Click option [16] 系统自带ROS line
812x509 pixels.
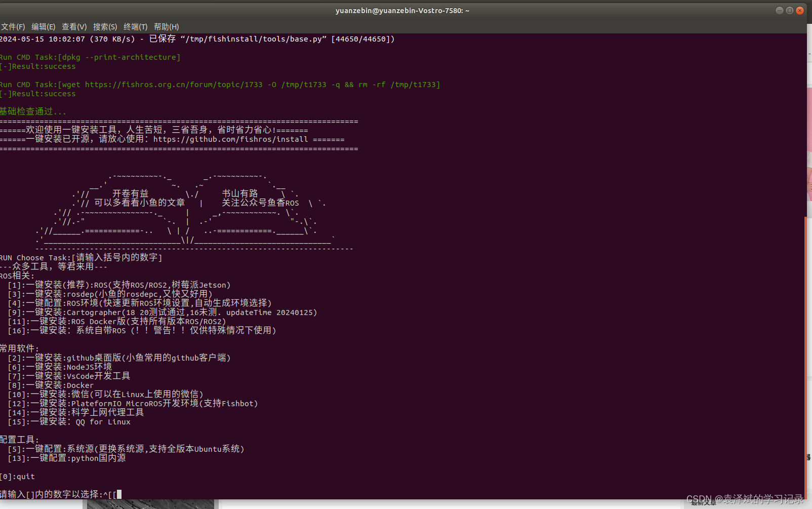point(142,331)
